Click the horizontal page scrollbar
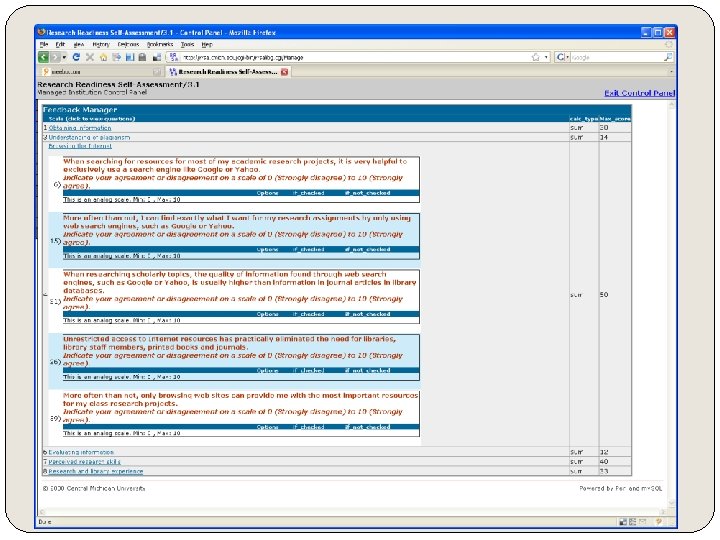Image resolution: width=720 pixels, height=540 pixels. [x=354, y=512]
